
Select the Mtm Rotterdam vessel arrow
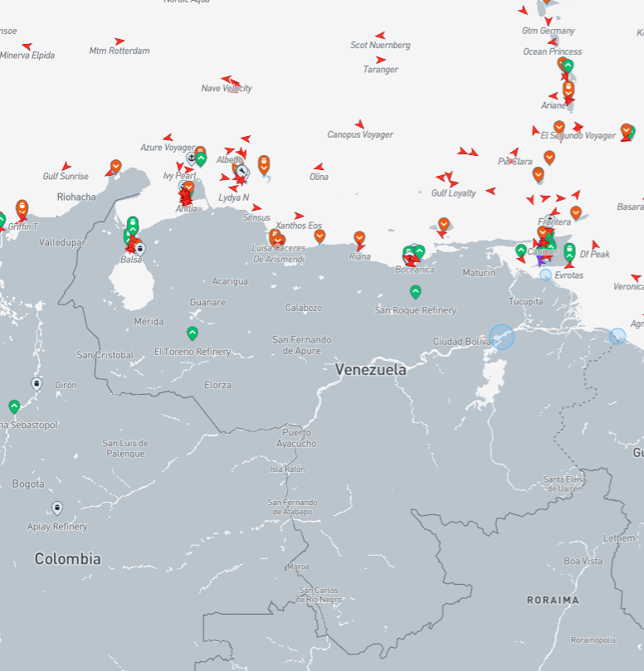tap(120, 41)
